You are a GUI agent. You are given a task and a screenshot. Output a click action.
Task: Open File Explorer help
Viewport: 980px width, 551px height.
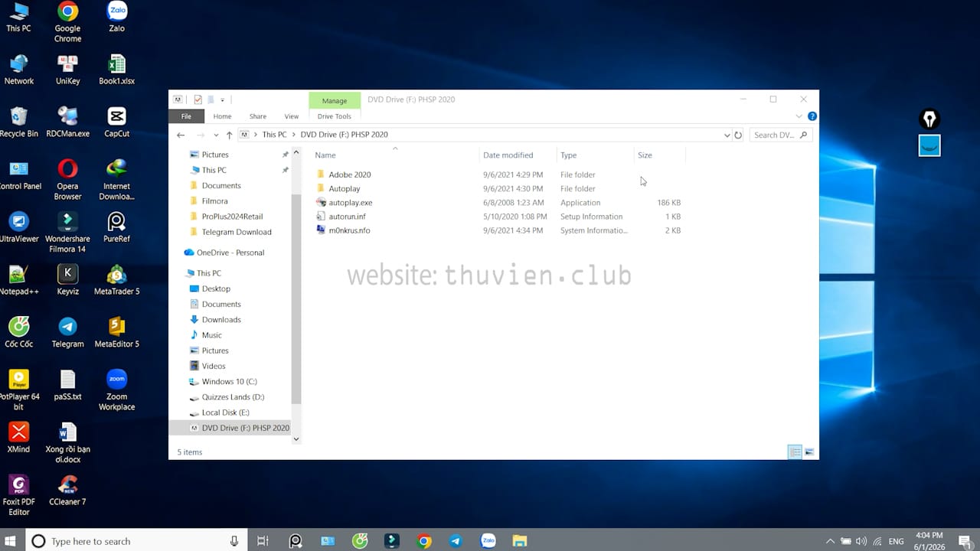click(x=812, y=116)
